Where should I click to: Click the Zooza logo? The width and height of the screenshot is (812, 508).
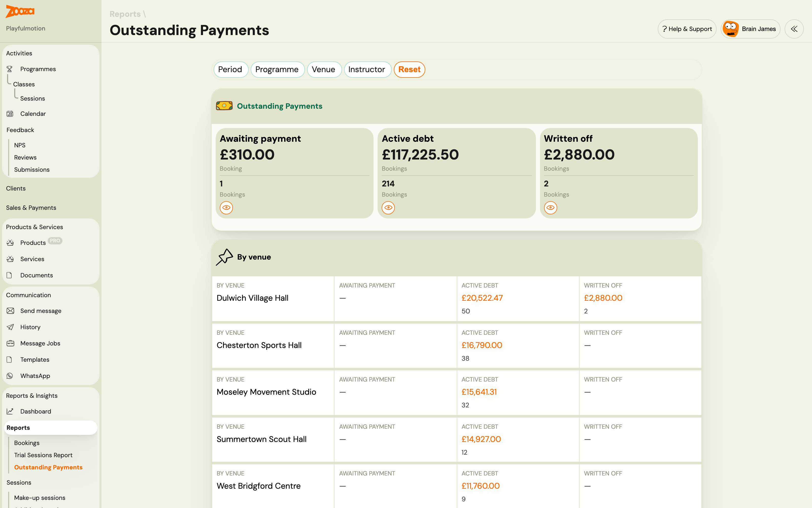pyautogui.click(x=20, y=11)
